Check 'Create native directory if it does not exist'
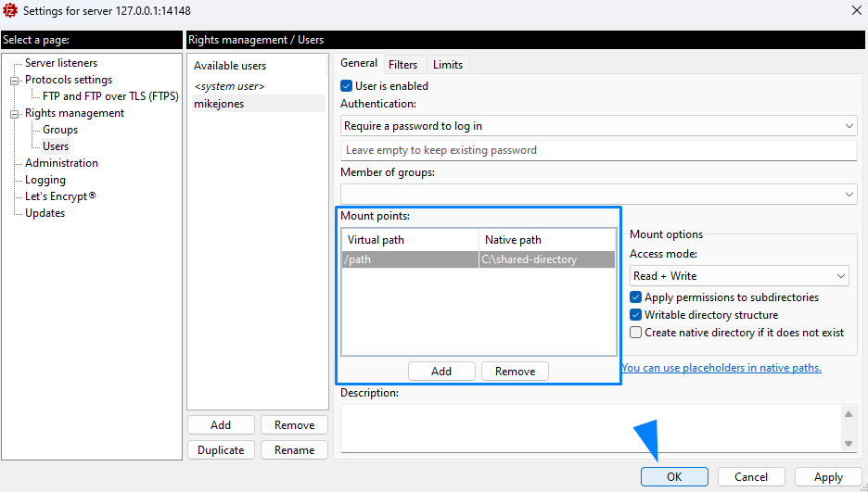 point(636,333)
